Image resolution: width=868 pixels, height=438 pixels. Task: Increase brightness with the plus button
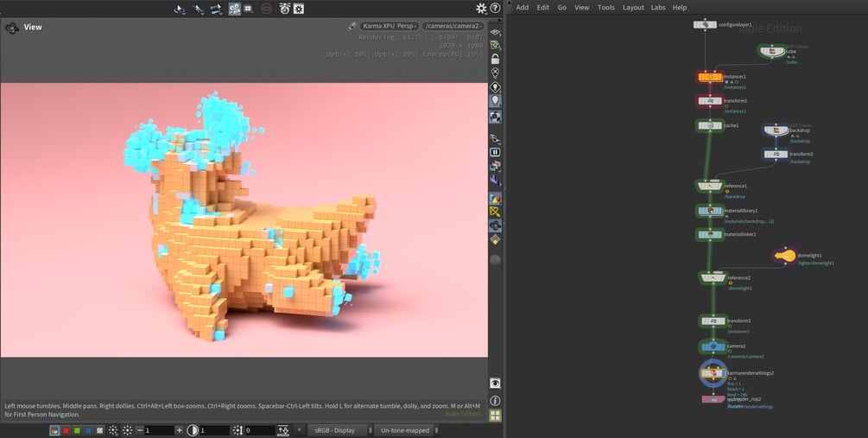click(180, 430)
